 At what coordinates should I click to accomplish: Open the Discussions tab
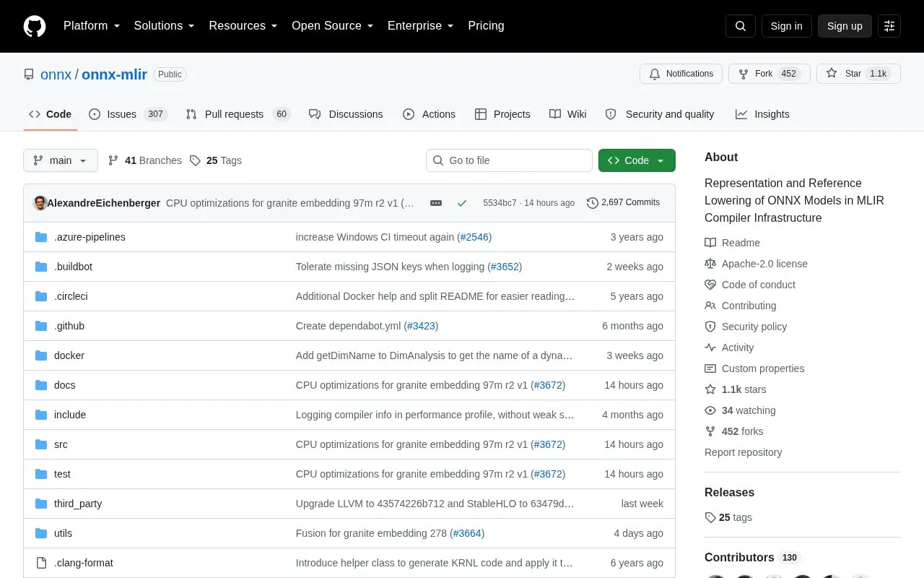pyautogui.click(x=346, y=114)
